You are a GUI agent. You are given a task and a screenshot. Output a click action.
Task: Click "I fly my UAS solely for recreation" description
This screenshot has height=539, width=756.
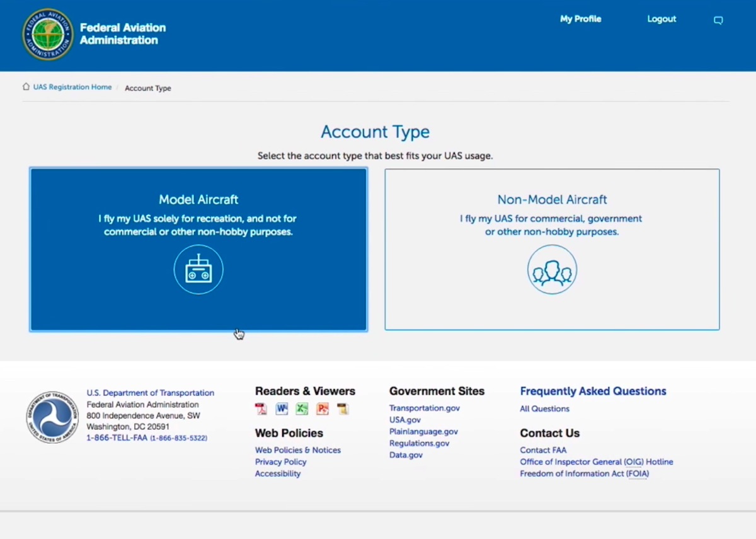[197, 225]
